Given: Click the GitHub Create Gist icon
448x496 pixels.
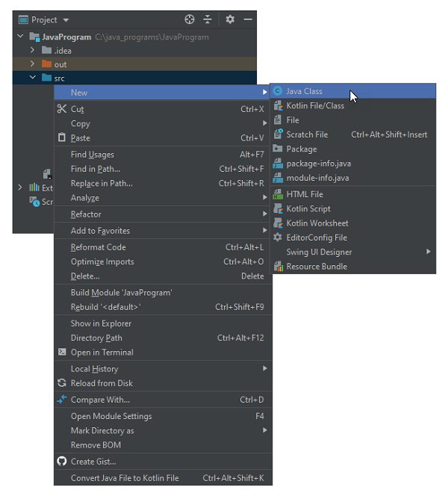Looking at the screenshot, I should coord(62,462).
